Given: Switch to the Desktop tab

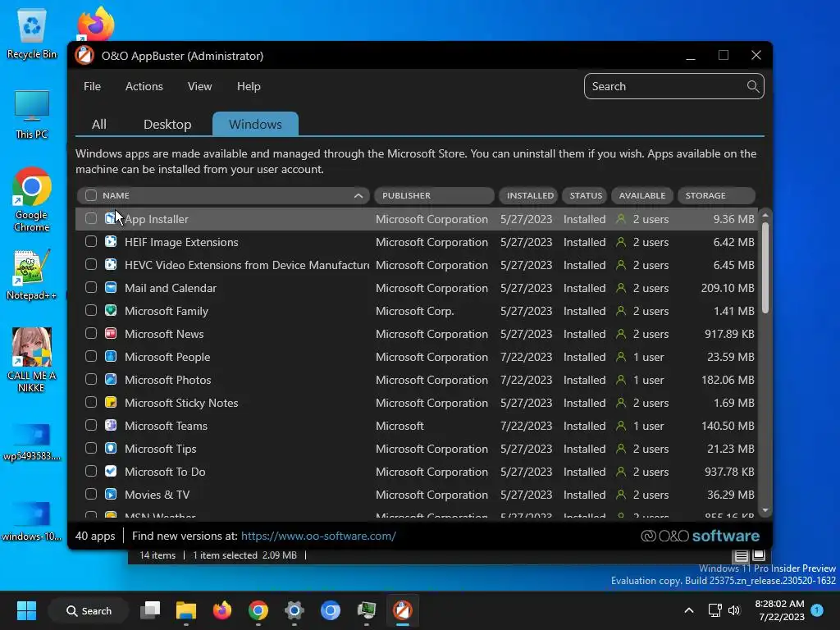Looking at the screenshot, I should 167,125.
